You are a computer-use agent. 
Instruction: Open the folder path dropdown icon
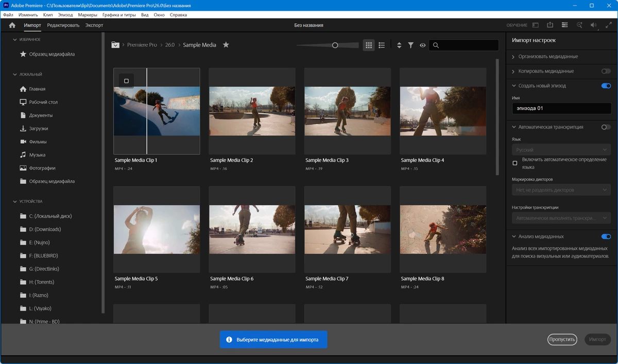click(x=115, y=45)
